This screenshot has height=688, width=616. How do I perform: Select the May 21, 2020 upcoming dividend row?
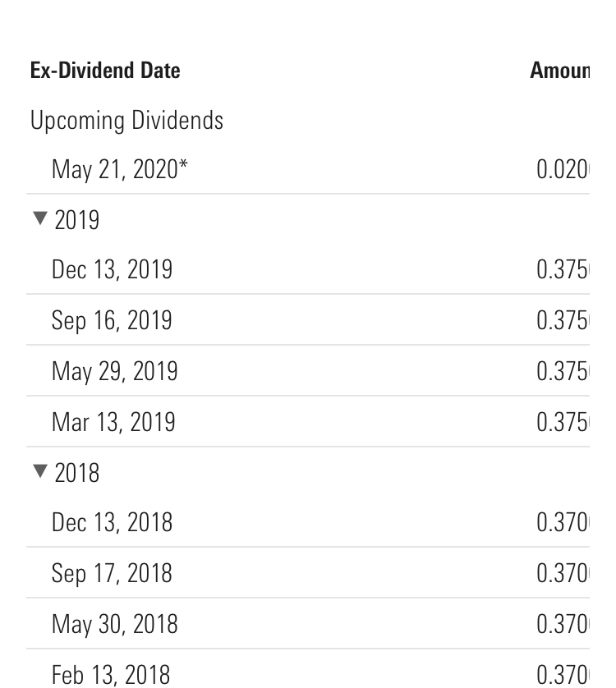click(120, 169)
